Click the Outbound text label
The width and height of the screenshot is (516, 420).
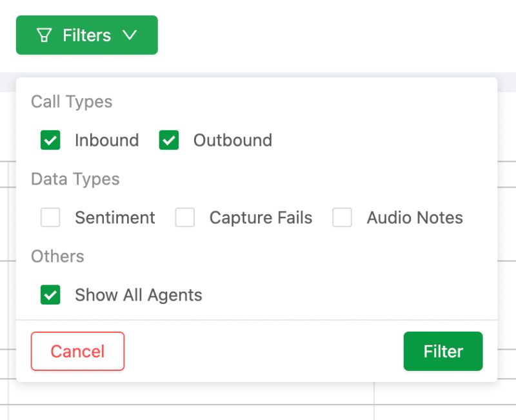pyautogui.click(x=232, y=140)
